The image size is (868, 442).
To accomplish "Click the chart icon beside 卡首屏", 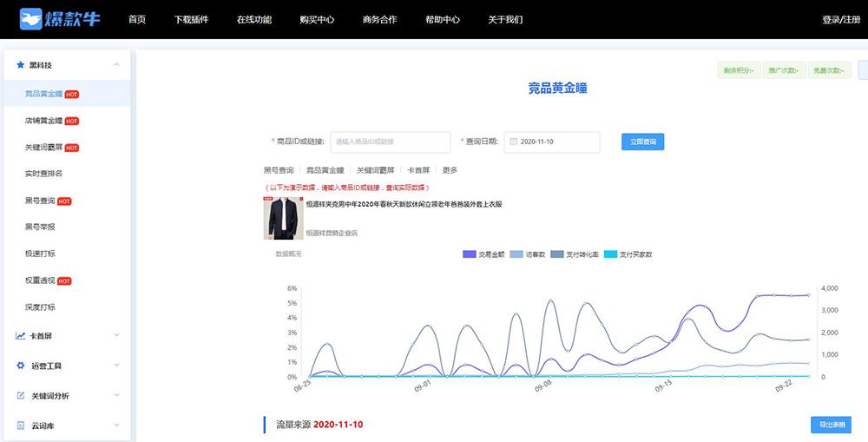I will pyautogui.click(x=21, y=335).
